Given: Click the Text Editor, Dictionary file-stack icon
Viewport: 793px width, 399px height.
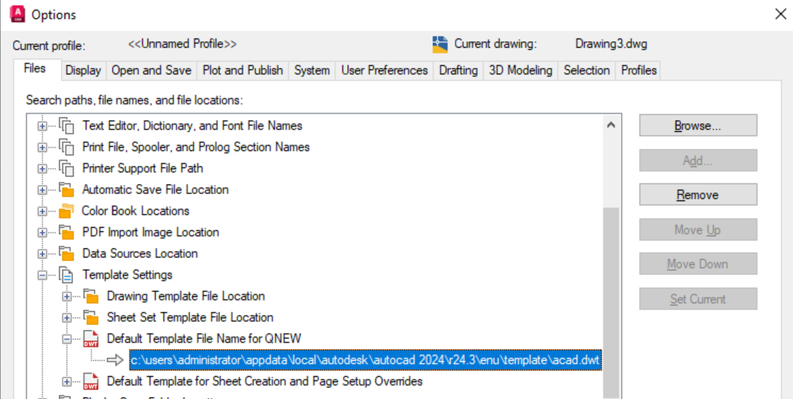Looking at the screenshot, I should 67,125.
